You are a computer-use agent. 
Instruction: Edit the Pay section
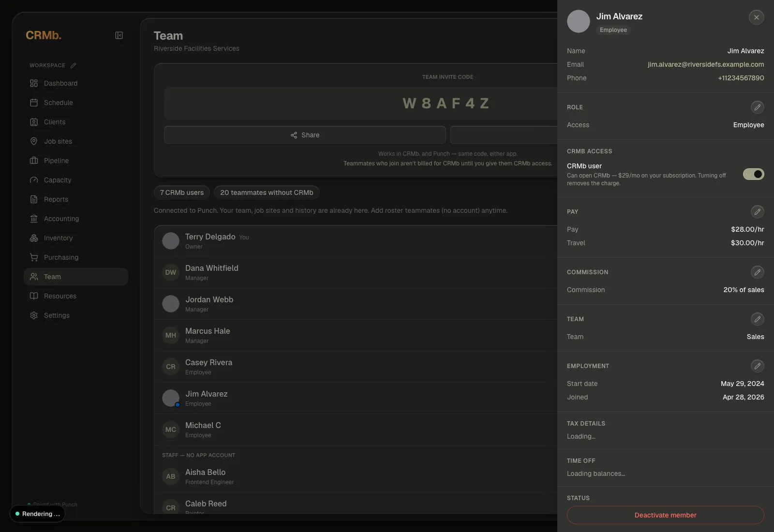tap(758, 212)
